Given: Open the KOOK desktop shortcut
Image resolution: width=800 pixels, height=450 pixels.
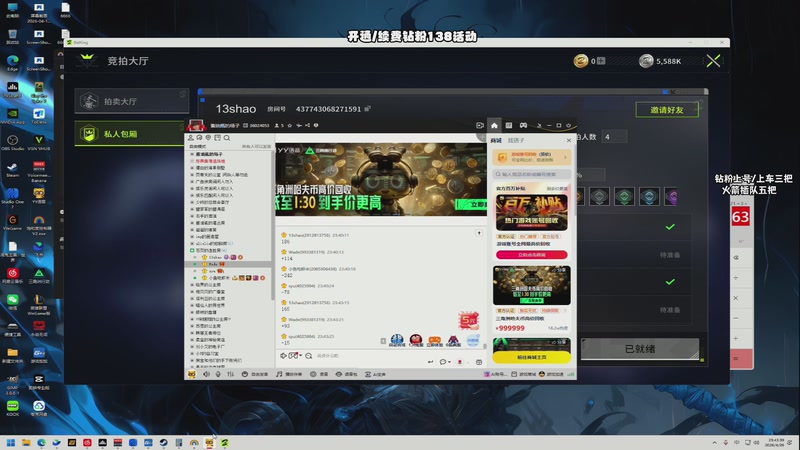Looking at the screenshot, I should (13, 408).
